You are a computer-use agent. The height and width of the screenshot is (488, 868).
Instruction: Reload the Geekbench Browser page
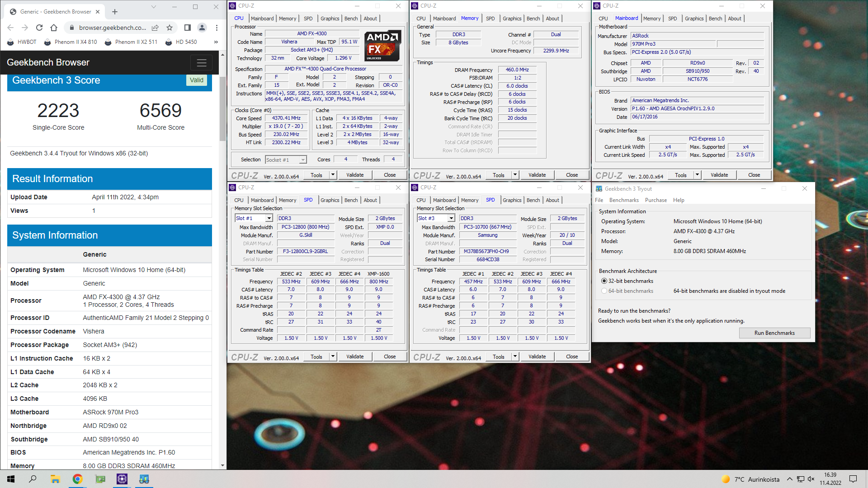(x=39, y=28)
